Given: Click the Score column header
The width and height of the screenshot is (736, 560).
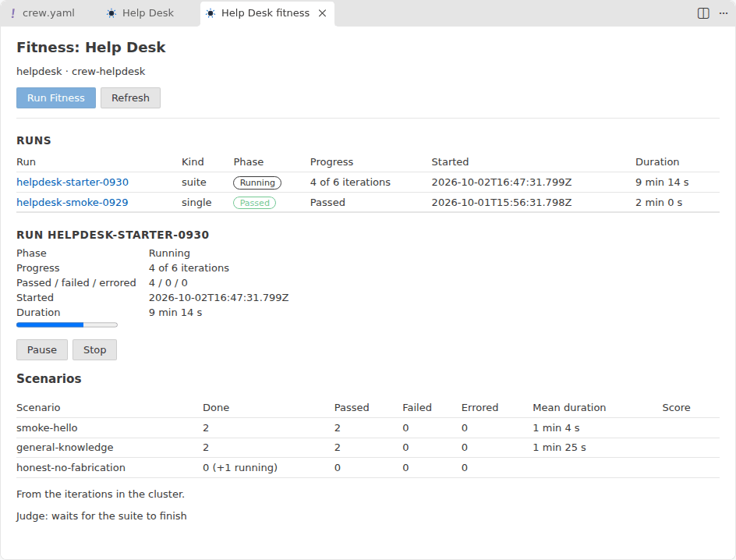Looking at the screenshot, I should pyautogui.click(x=676, y=407).
